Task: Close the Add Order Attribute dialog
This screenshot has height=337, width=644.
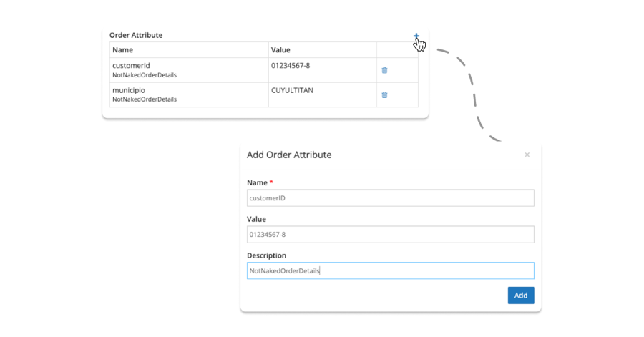Action: [527, 155]
